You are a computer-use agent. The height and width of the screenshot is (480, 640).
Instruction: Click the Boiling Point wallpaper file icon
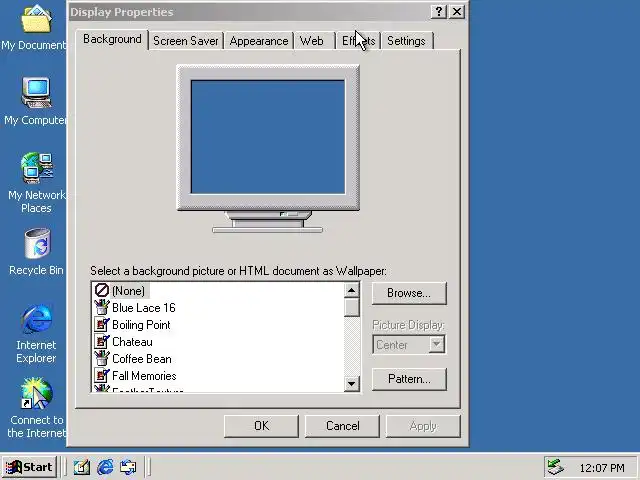pyautogui.click(x=102, y=324)
